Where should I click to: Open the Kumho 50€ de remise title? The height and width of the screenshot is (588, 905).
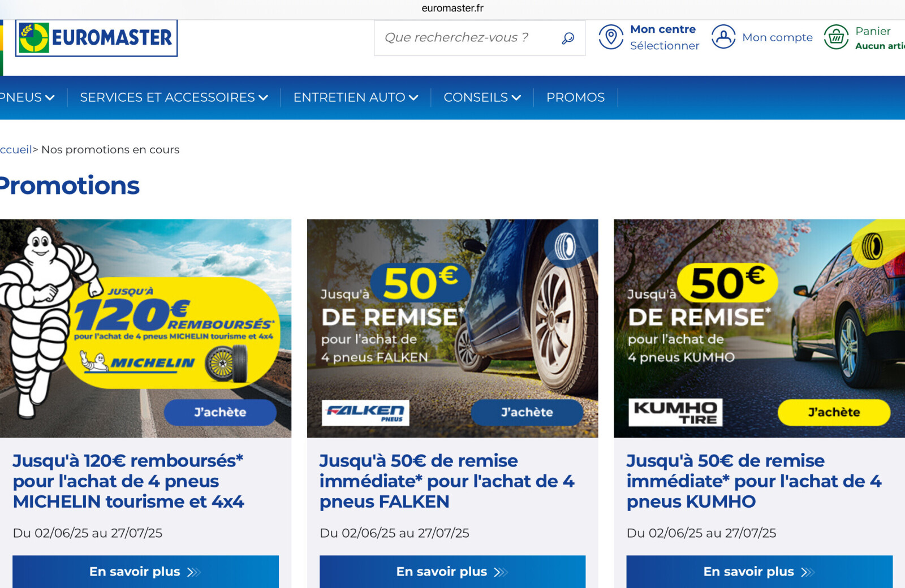click(754, 481)
